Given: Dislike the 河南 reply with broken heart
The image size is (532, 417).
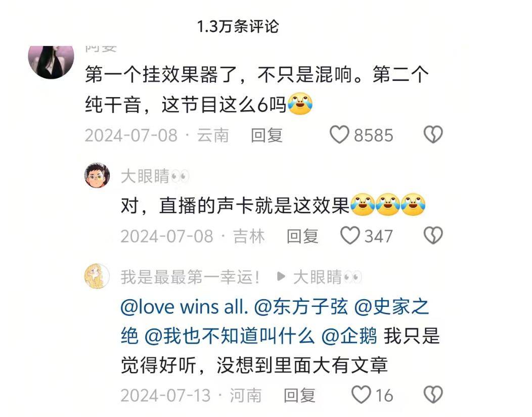Looking at the screenshot, I should [433, 395].
